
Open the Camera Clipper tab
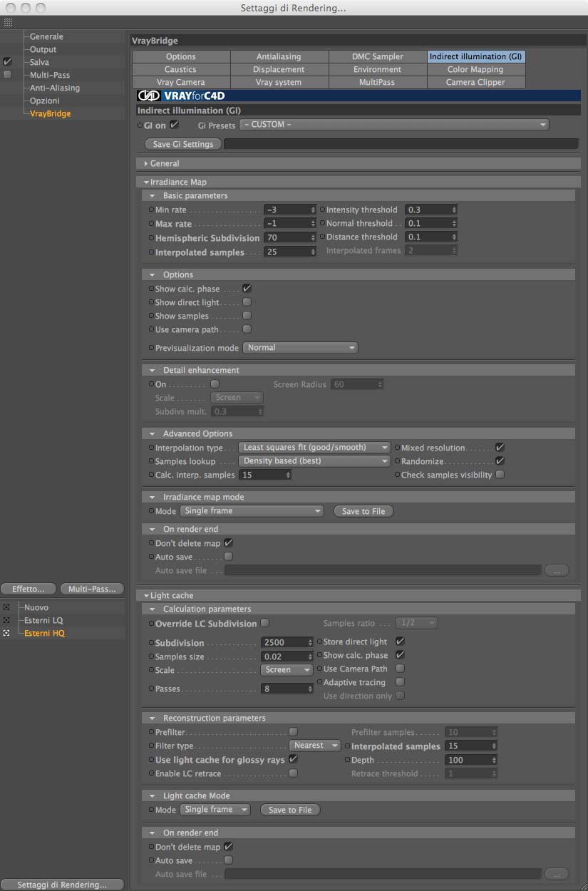[x=475, y=82]
